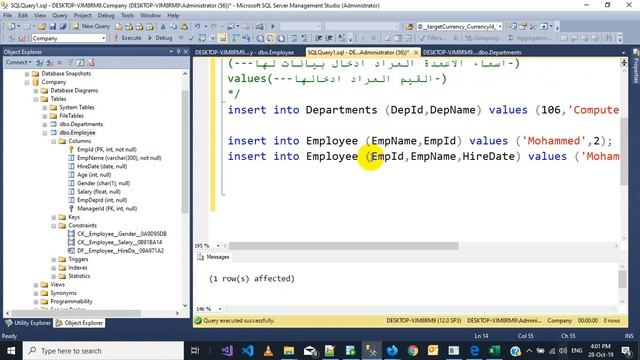
Task: Click Execute to run the query
Action: 127,38
